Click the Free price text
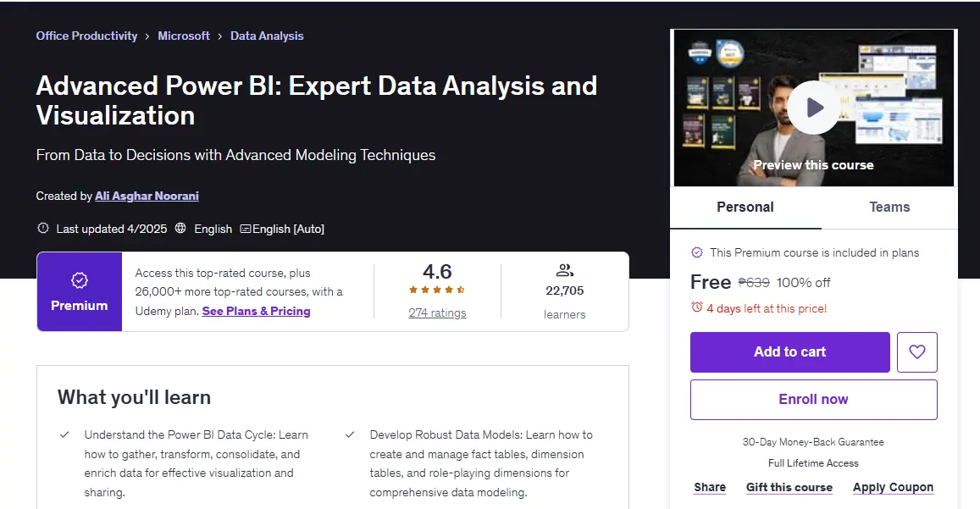 (711, 282)
